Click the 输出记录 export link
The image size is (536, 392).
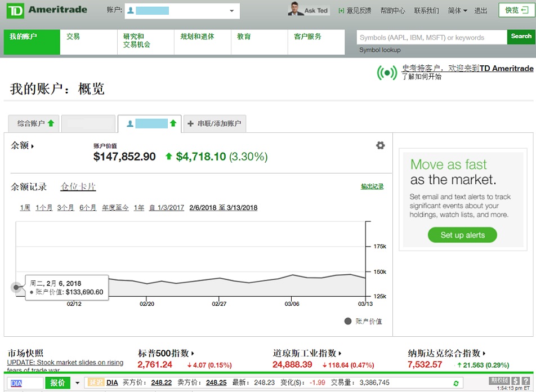372,186
